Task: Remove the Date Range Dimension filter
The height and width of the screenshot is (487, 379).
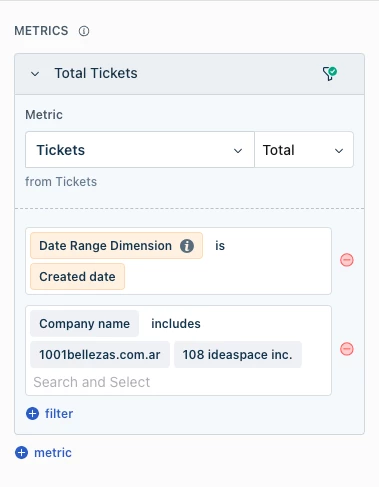Action: [x=347, y=260]
